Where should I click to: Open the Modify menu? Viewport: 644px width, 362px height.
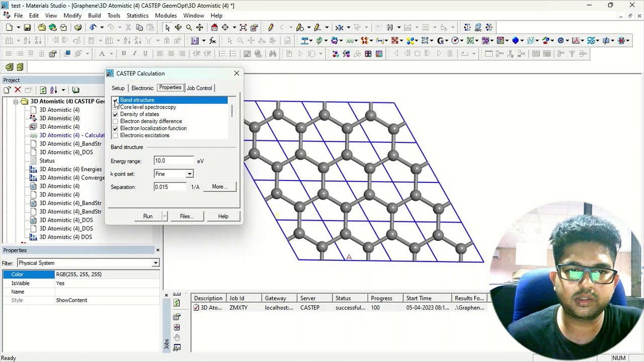coord(72,16)
